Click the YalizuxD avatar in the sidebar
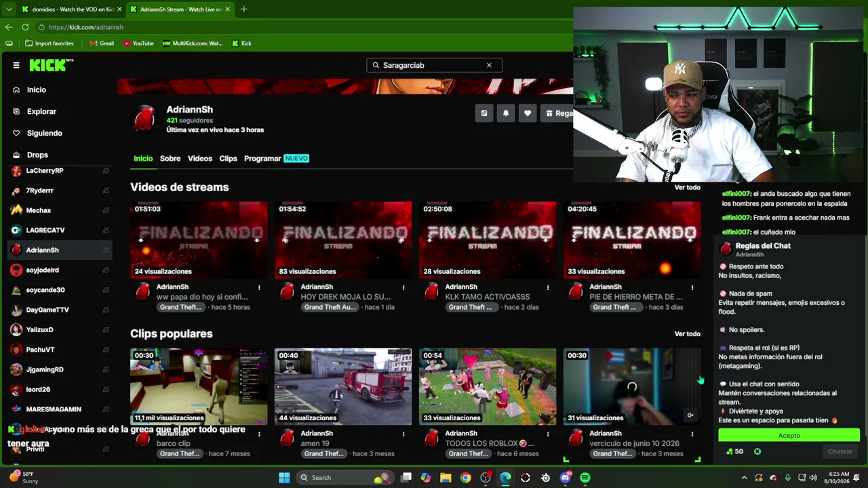This screenshot has width=868, height=488. [x=16, y=329]
